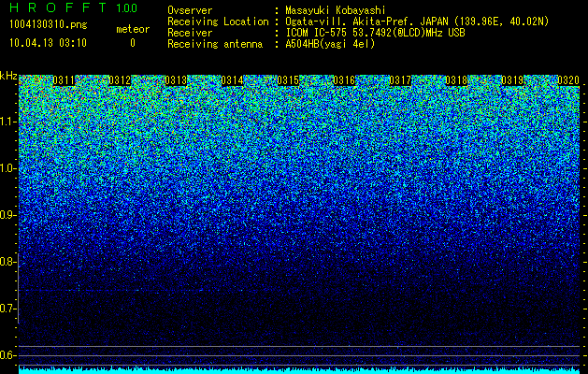588x374 pixels.
Task: Click the kHz axis unit label
Action: click(x=8, y=76)
